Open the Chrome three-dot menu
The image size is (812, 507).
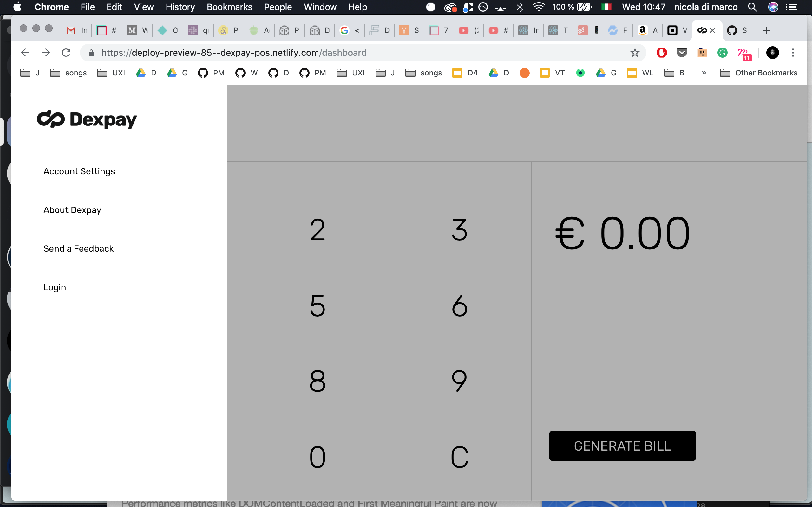(793, 53)
